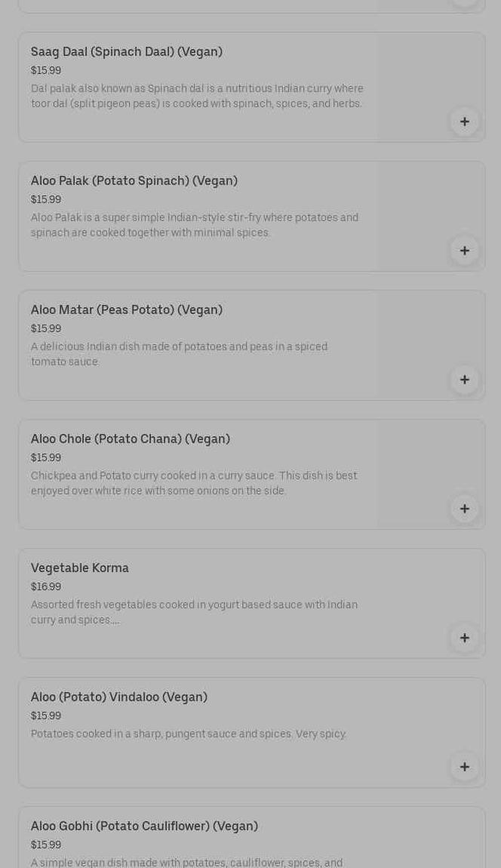Add Aloo Chole to cart
501x868 pixels.
pyautogui.click(x=464, y=509)
